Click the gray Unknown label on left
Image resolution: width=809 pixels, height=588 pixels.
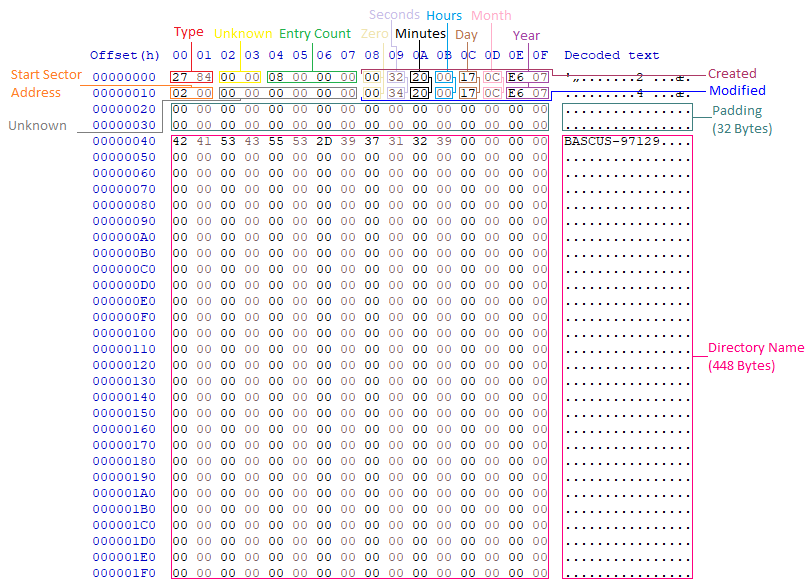click(x=37, y=126)
